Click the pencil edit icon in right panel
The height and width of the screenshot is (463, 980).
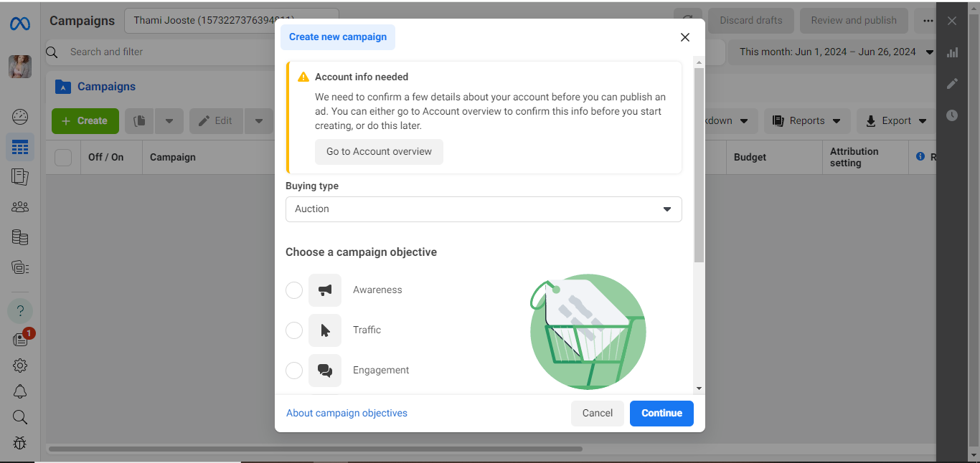coord(952,84)
